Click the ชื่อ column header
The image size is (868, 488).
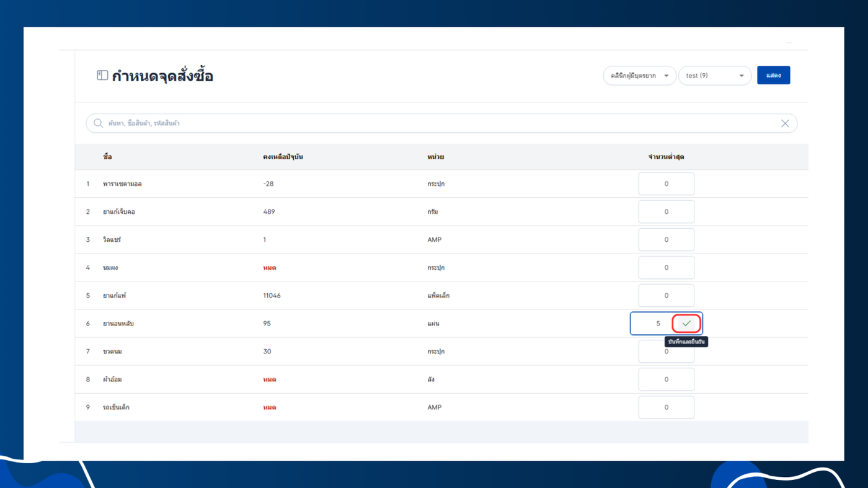pos(107,157)
